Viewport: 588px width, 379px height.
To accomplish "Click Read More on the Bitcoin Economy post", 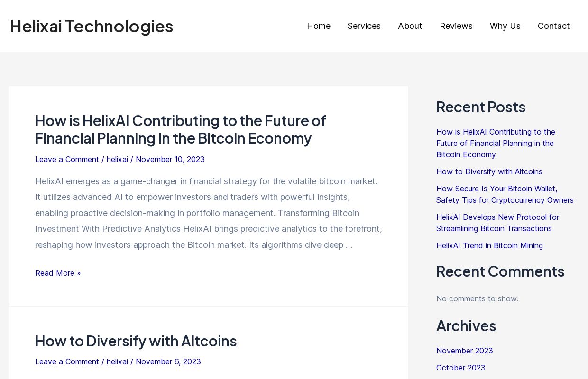I will click(x=58, y=273).
